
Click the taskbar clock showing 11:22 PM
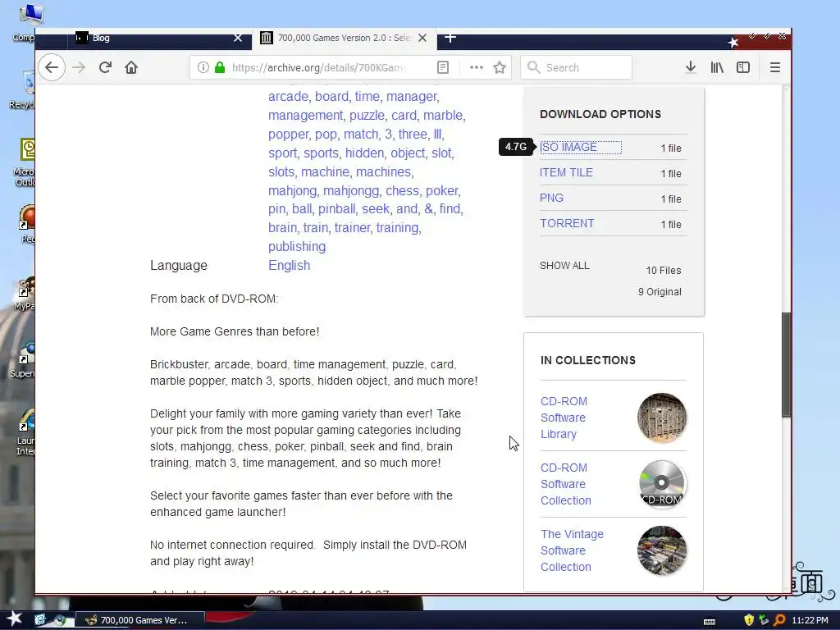[810, 620]
